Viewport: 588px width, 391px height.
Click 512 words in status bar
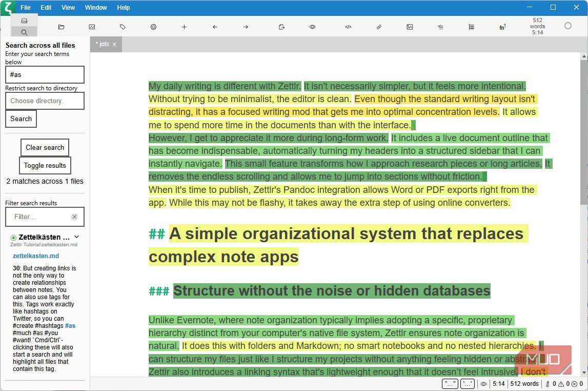click(x=524, y=384)
